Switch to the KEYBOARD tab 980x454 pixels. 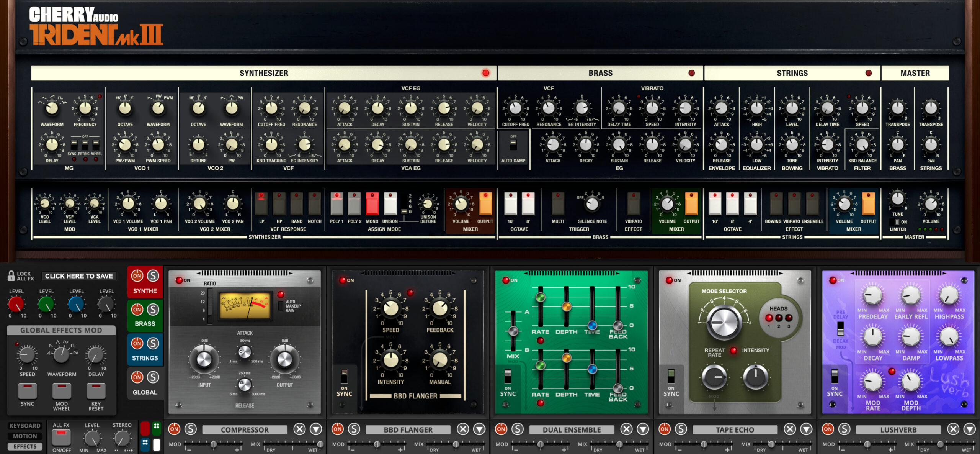[25, 425]
